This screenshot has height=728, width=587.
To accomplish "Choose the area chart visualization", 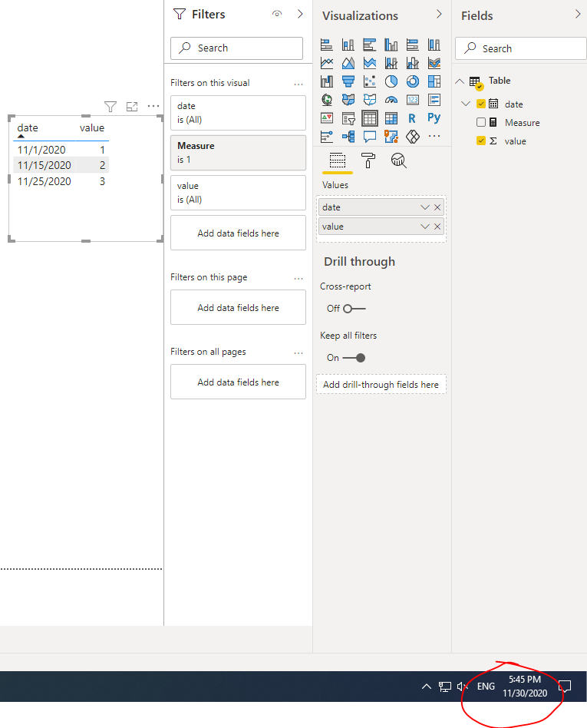I will pos(348,63).
